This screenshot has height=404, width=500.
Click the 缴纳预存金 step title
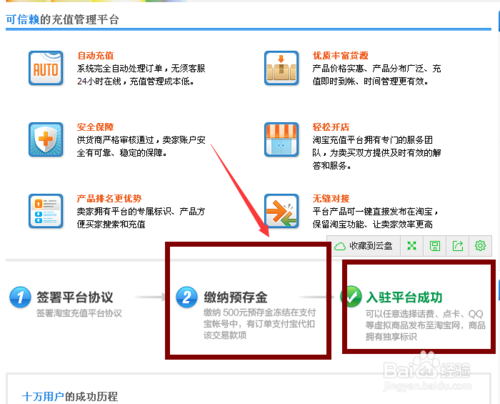[x=236, y=297]
